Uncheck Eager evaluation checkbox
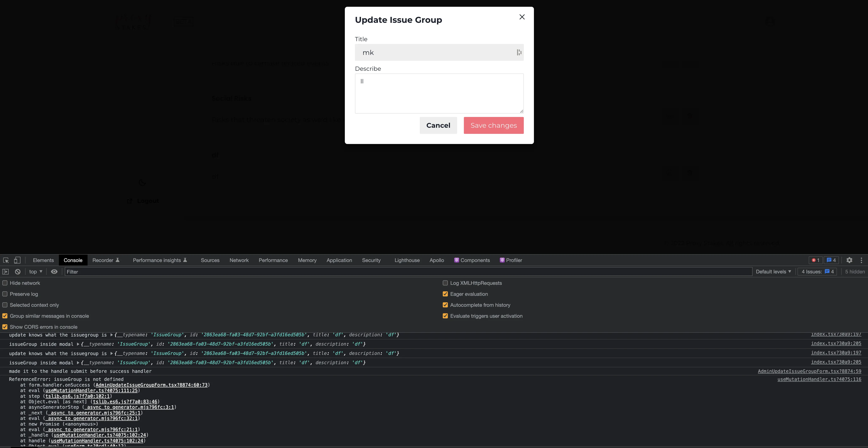 (x=445, y=294)
